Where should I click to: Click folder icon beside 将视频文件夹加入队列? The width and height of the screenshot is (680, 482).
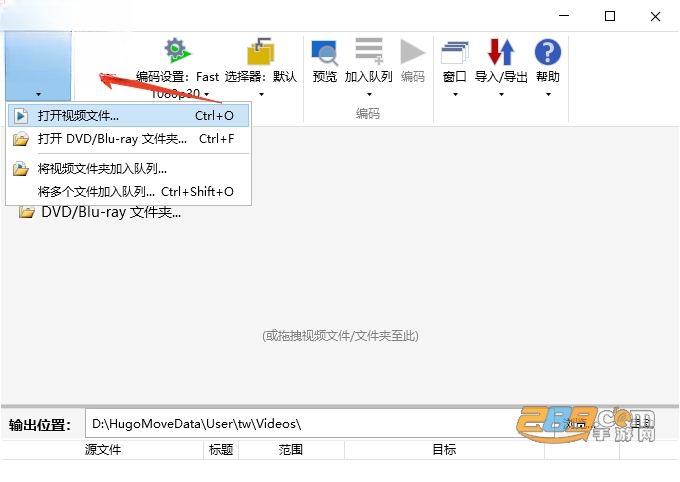(x=20, y=169)
